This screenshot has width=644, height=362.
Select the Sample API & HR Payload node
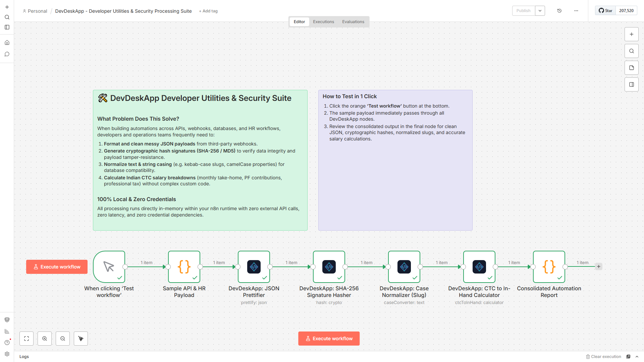coord(184,267)
